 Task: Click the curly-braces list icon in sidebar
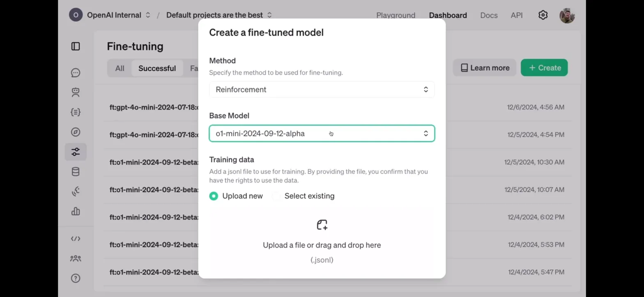pyautogui.click(x=76, y=112)
